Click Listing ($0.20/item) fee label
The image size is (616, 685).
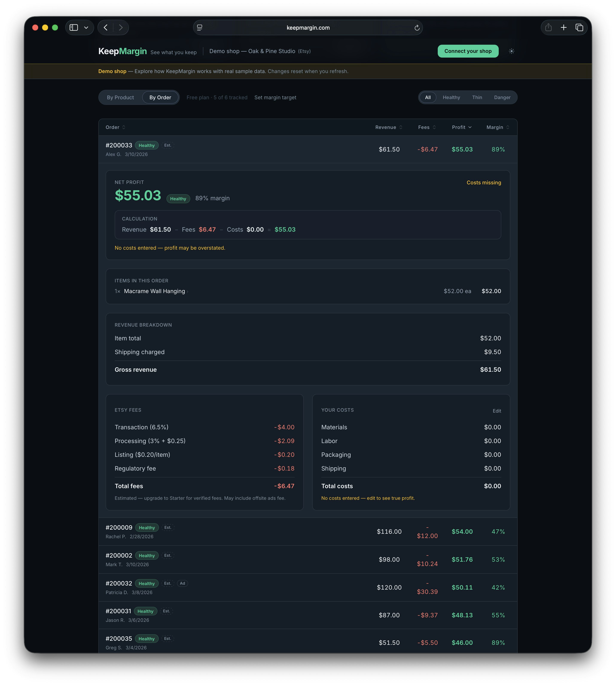(142, 455)
